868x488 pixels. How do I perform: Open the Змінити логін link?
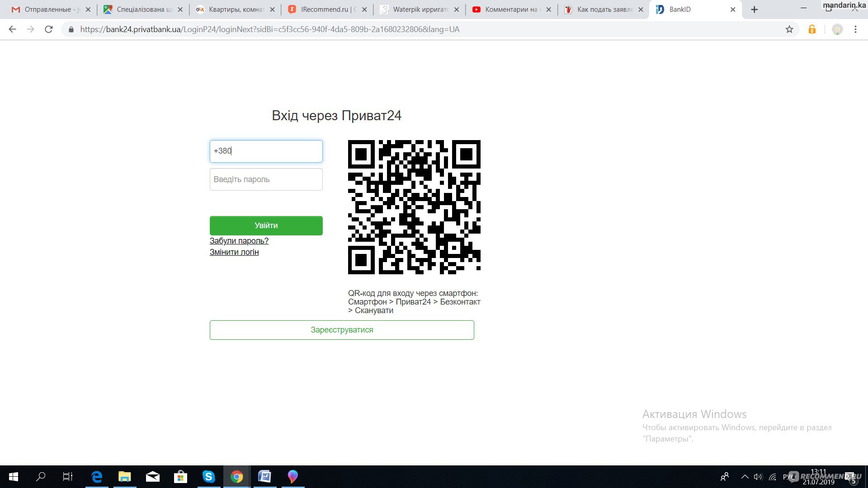pyautogui.click(x=234, y=252)
